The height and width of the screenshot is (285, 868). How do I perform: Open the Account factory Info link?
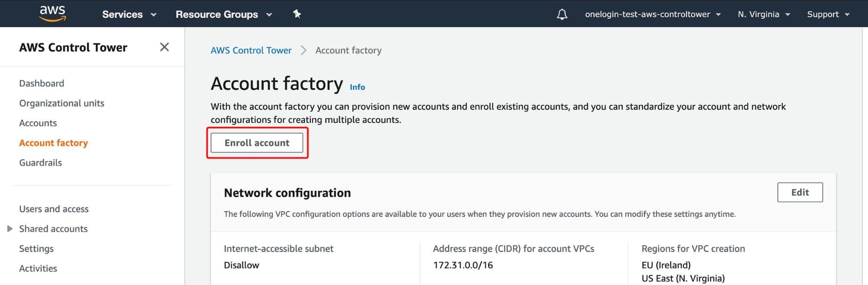click(357, 87)
